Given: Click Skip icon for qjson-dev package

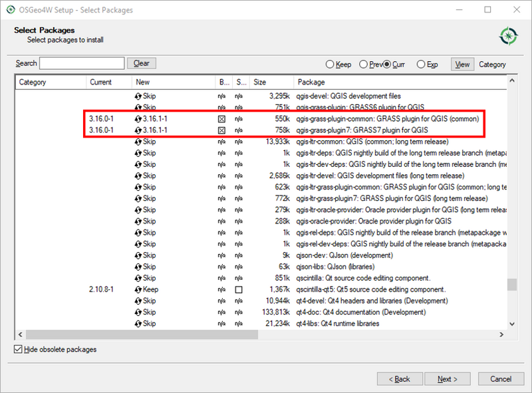Looking at the screenshot, I should (x=138, y=255).
